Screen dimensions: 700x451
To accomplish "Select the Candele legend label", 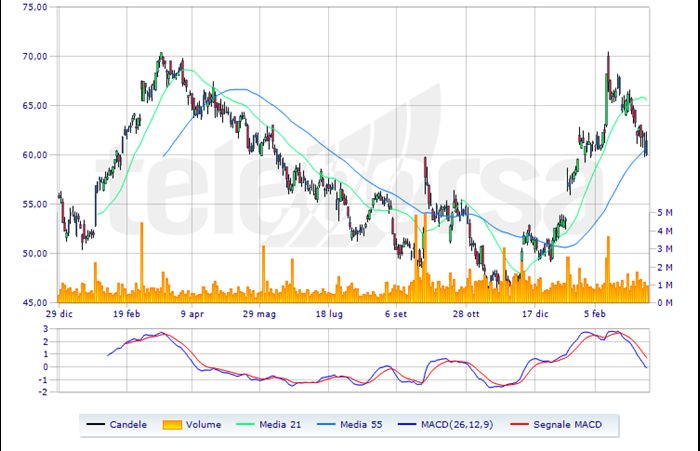I will click(129, 425).
